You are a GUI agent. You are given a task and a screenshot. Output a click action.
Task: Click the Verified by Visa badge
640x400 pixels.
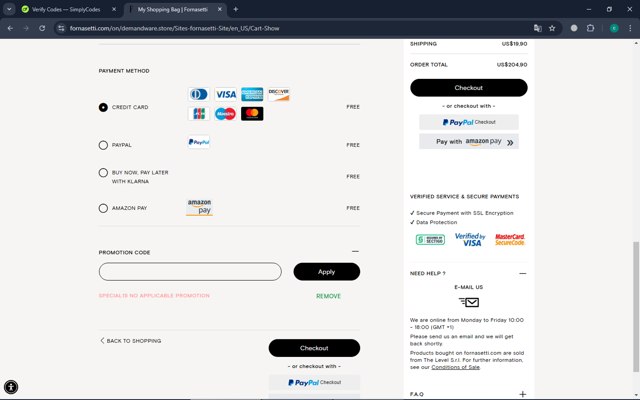[470, 240]
